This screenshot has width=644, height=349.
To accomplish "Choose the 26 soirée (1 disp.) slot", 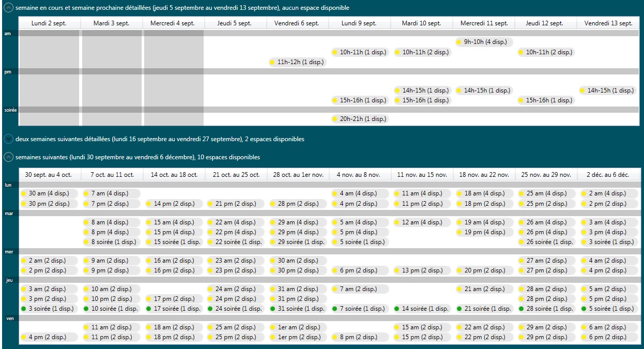I will point(546,242).
